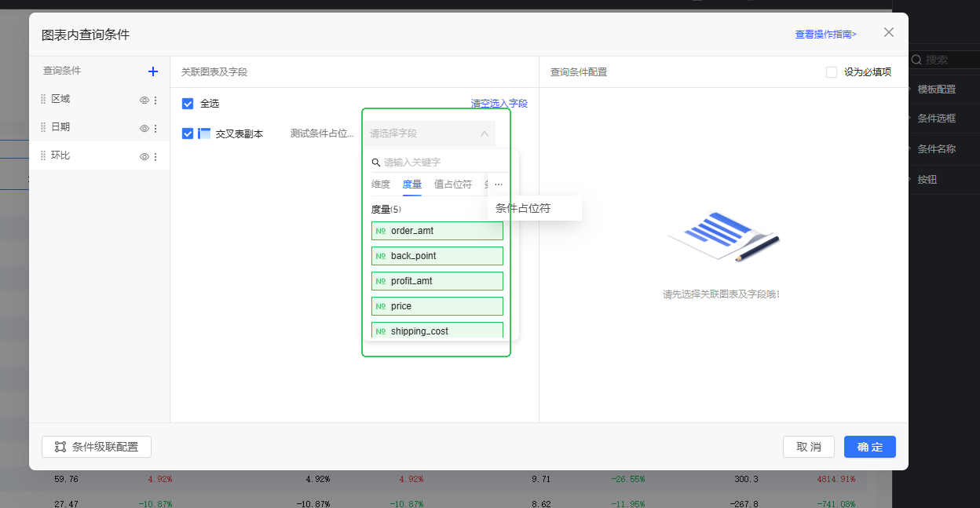The image size is (980, 508).
Task: Switch to the 值占位符 tab
Action: point(453,185)
